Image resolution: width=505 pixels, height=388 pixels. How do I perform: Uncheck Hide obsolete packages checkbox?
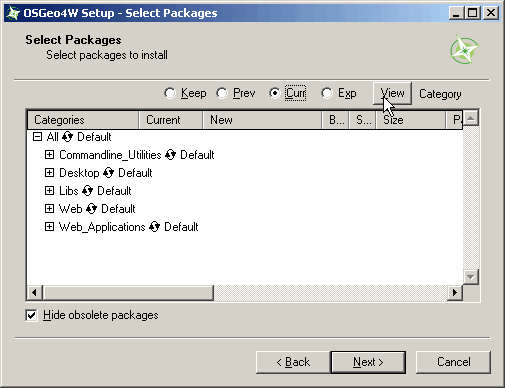(31, 315)
